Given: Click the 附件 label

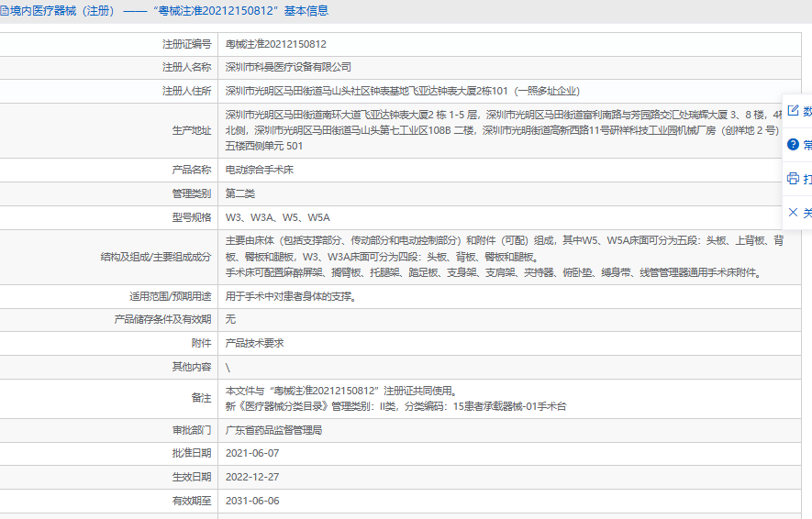Looking at the screenshot, I should click(202, 343).
